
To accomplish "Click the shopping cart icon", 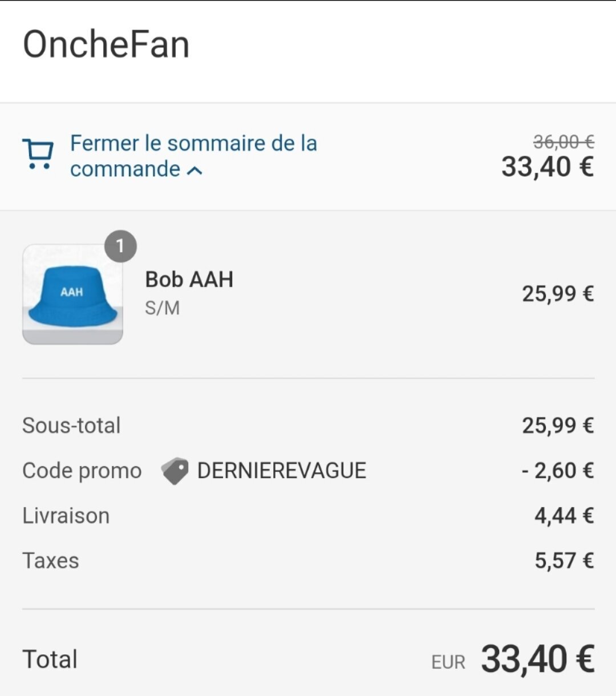I will point(38,154).
